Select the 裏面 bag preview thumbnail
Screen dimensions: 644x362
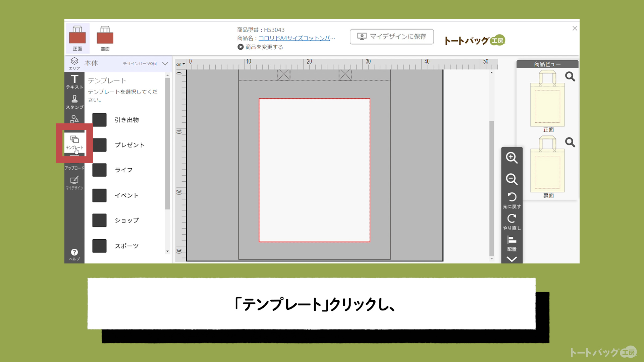(x=547, y=164)
